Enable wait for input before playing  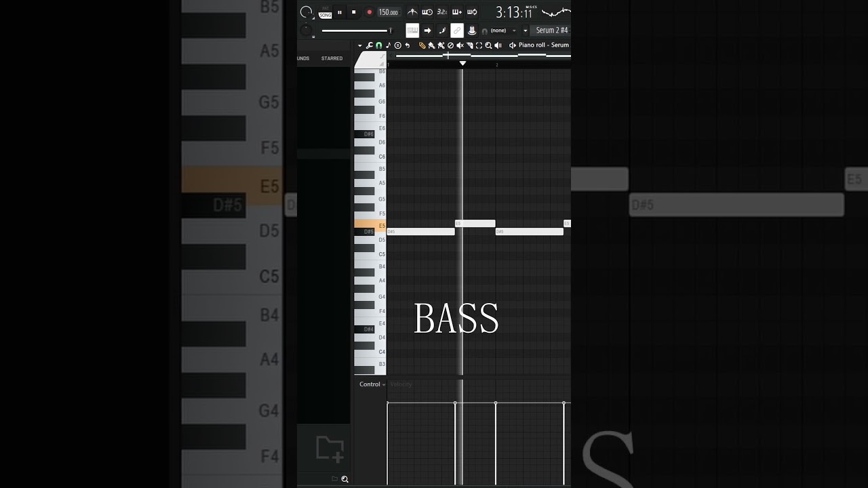coord(427,12)
